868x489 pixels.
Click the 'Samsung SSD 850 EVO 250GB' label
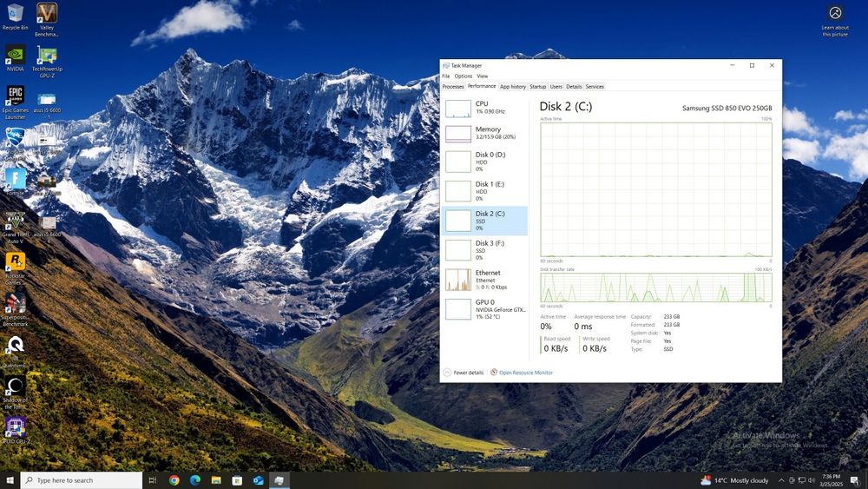727,108
